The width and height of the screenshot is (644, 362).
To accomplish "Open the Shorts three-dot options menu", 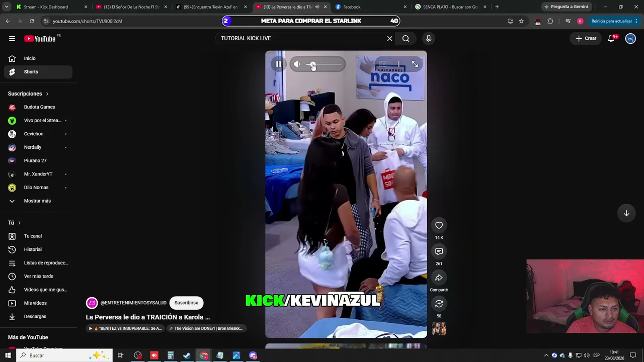I will 398,64.
